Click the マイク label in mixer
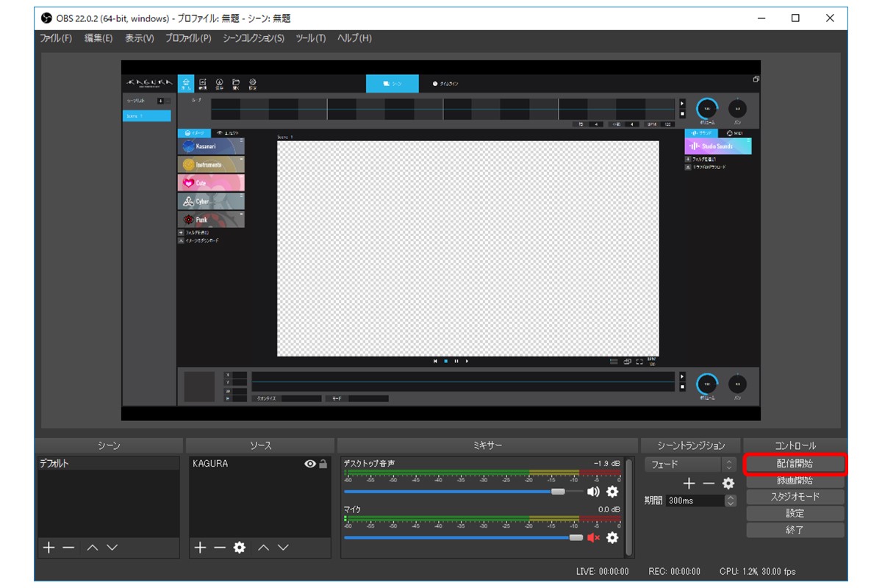The height and width of the screenshot is (588, 882). (352, 509)
